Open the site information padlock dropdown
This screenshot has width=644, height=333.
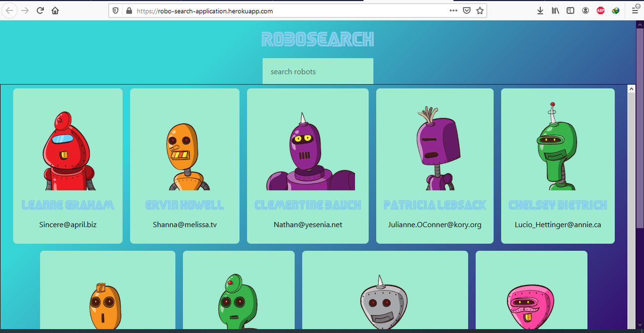pyautogui.click(x=129, y=10)
